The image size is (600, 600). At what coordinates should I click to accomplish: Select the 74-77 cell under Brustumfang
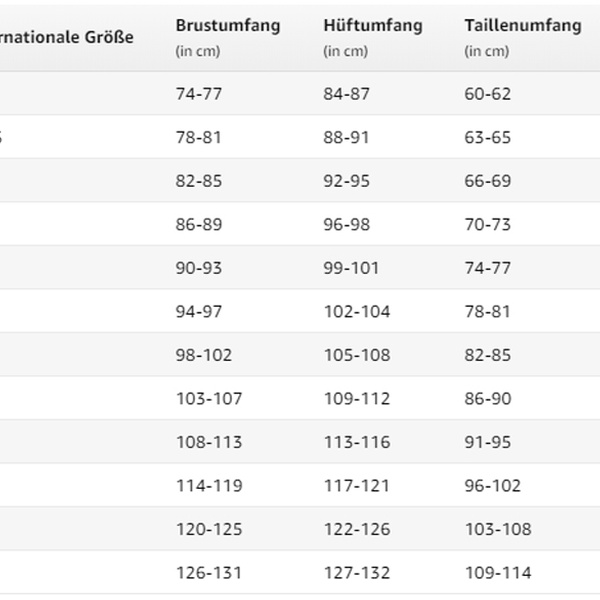coord(196,95)
